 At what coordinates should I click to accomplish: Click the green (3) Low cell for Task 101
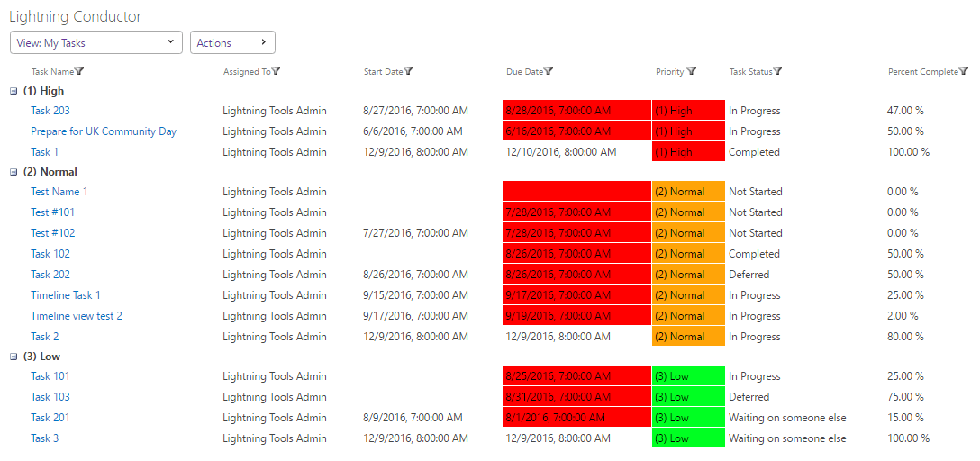point(688,376)
